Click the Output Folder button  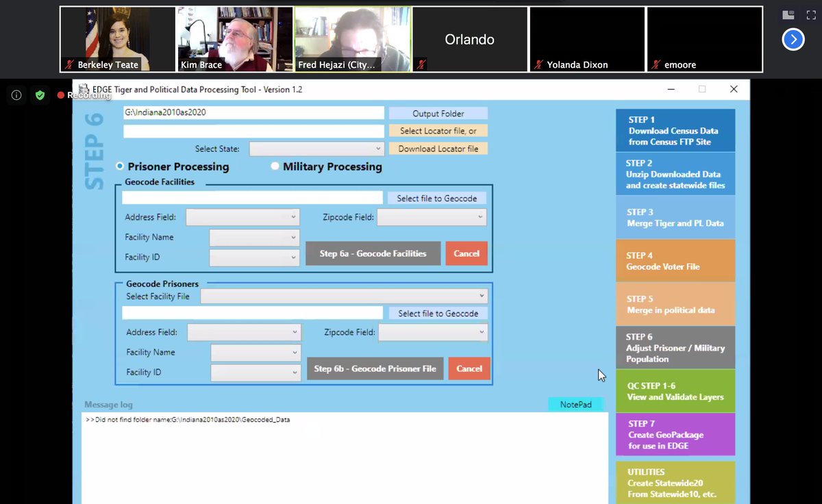pyautogui.click(x=438, y=114)
